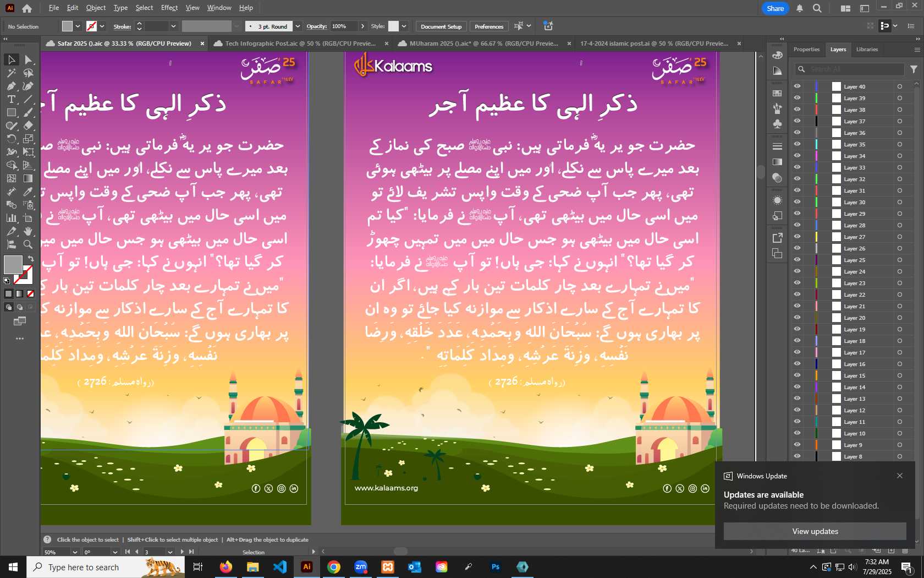The height and width of the screenshot is (578, 924).
Task: Click the Document Setup button
Action: coord(441,26)
